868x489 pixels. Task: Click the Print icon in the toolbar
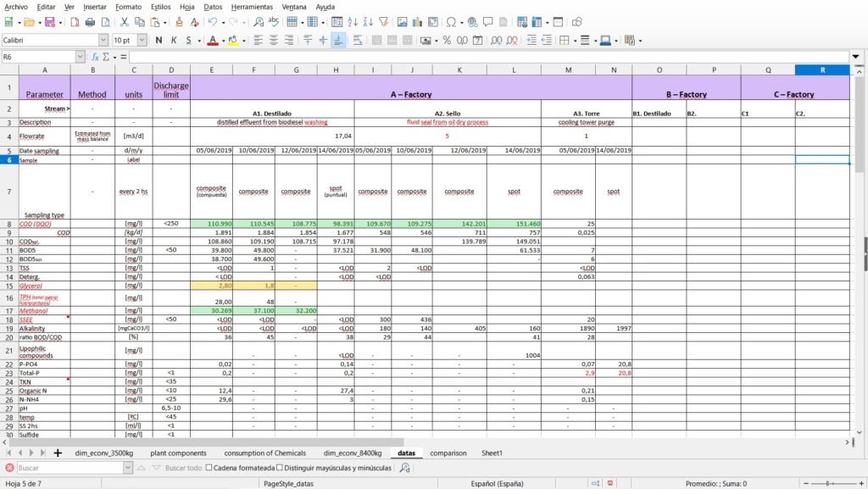[x=89, y=22]
